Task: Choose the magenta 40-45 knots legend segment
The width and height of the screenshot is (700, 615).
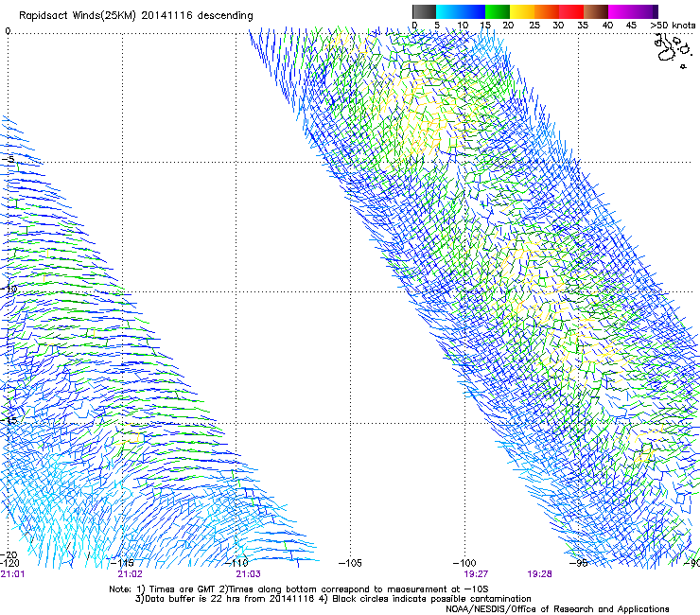Action: coord(621,11)
